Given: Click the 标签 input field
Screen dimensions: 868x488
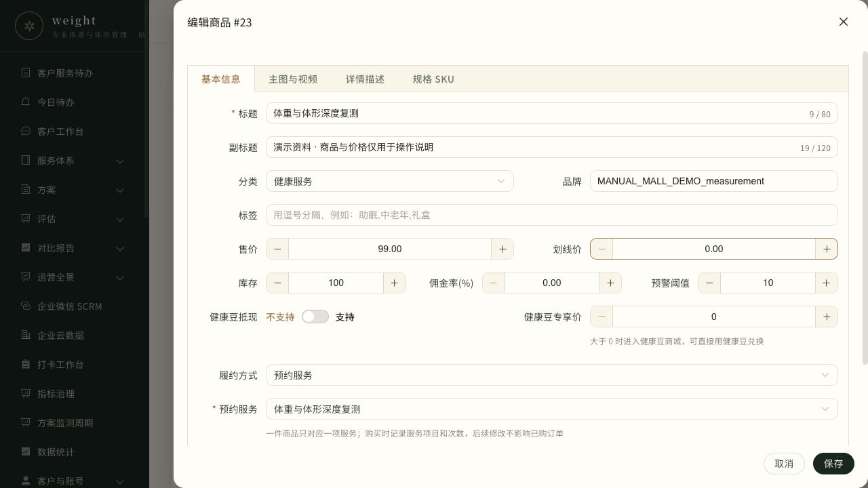Looking at the screenshot, I should pyautogui.click(x=552, y=215).
